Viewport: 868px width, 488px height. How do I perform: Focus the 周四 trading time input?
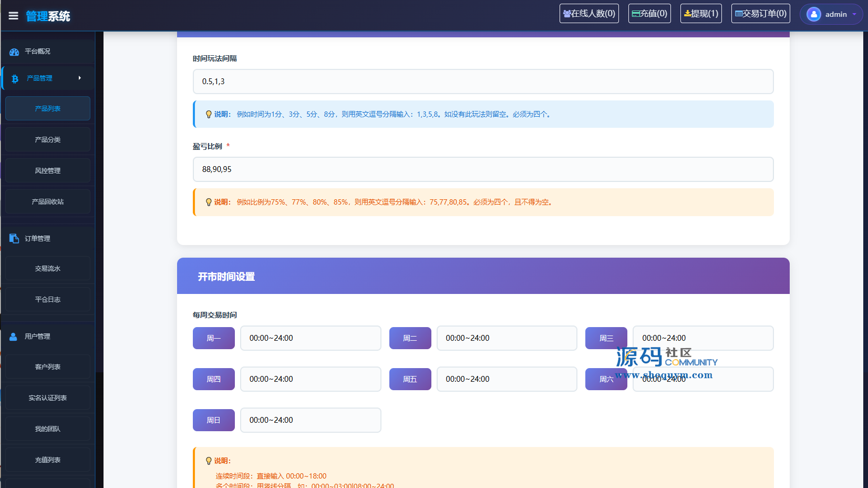point(311,379)
